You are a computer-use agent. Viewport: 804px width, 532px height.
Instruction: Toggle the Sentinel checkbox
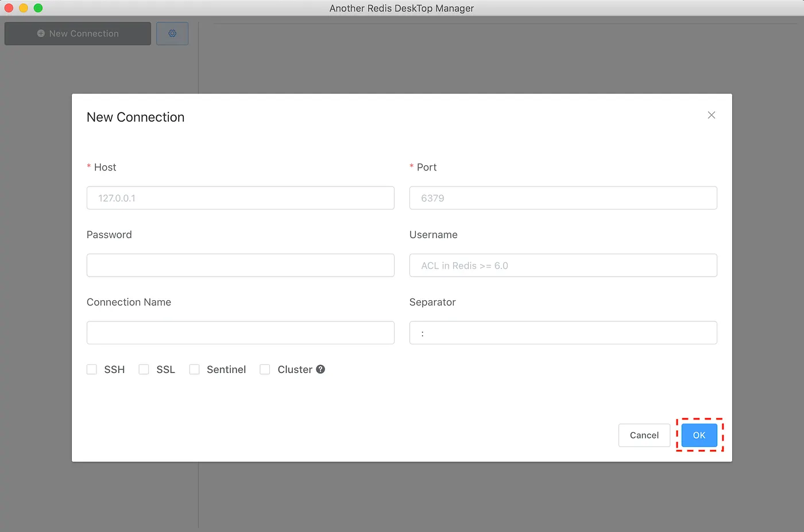[x=195, y=369]
